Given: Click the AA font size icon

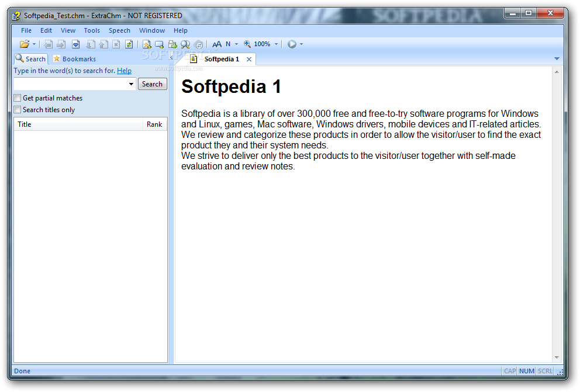Looking at the screenshot, I should click(x=217, y=44).
